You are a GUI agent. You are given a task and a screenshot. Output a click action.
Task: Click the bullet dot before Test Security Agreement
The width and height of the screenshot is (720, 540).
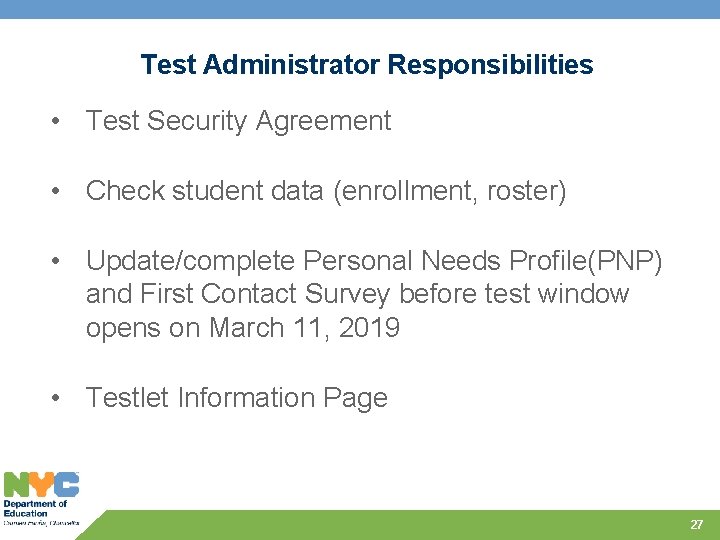[56, 122]
